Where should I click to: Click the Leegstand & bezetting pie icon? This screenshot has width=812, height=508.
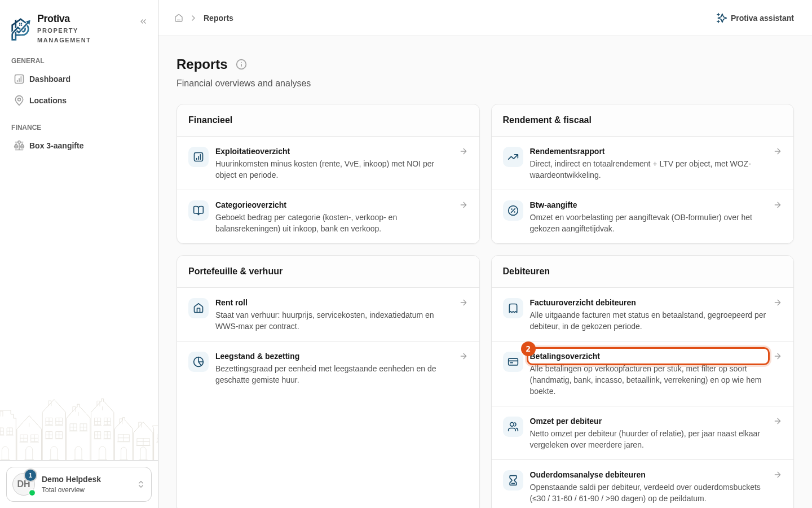point(198,362)
